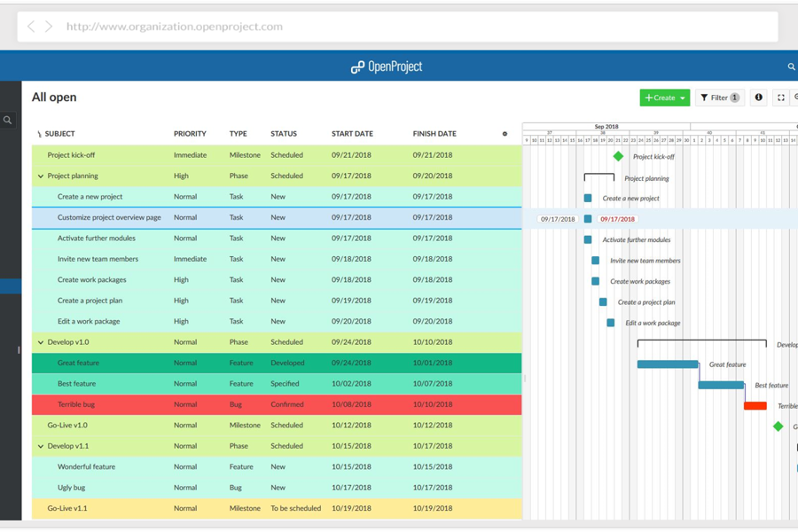
Task: Click the 'All open' view title
Action: point(54,98)
